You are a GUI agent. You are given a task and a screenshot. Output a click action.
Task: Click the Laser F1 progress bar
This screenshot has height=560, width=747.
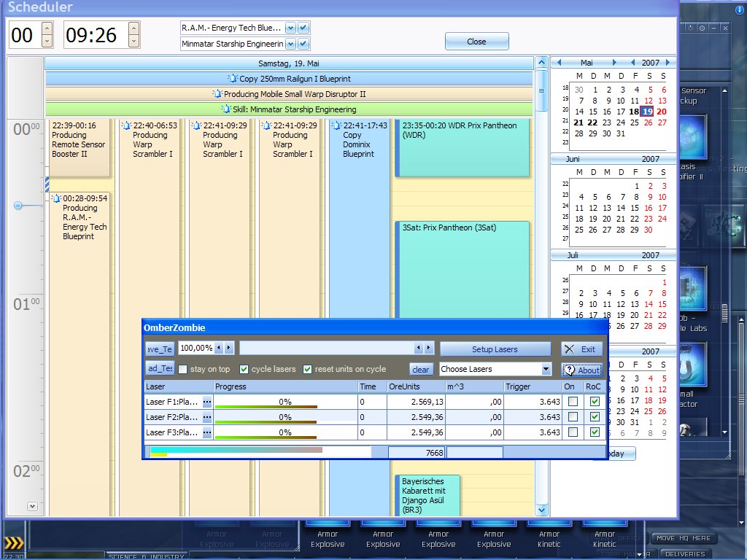(285, 402)
